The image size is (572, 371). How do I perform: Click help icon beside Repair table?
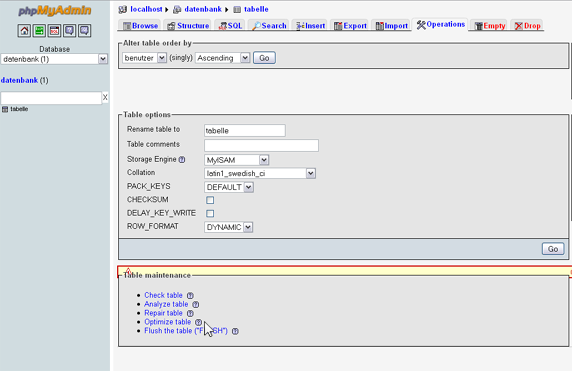tap(190, 313)
